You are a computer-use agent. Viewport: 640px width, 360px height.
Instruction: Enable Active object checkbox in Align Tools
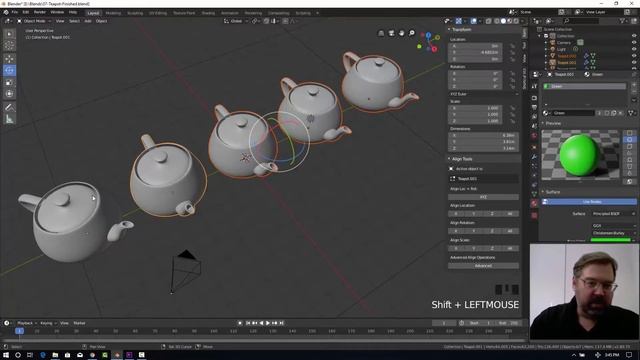click(x=451, y=169)
